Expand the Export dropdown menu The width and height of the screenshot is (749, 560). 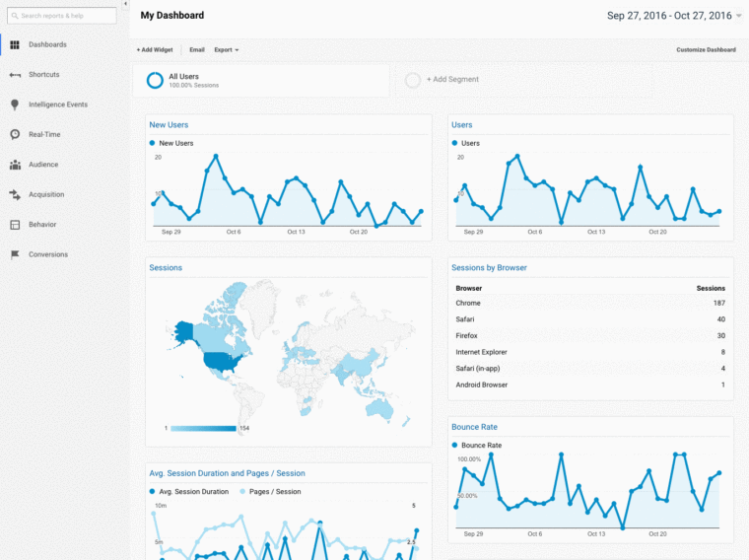coord(226,49)
